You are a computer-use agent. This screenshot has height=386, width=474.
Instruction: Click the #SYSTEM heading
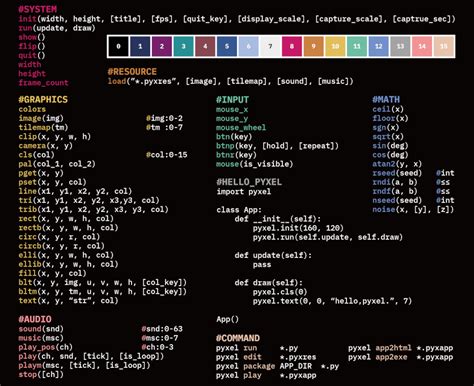[38, 9]
